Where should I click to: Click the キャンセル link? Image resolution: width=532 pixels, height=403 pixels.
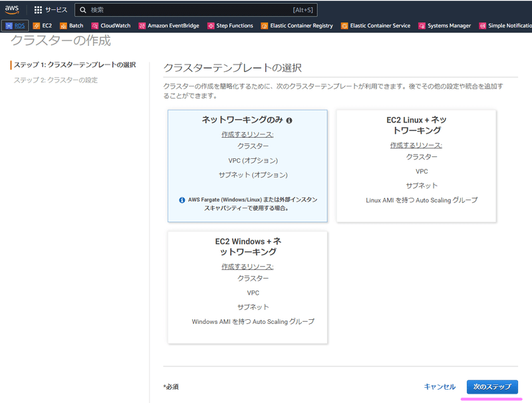point(440,387)
